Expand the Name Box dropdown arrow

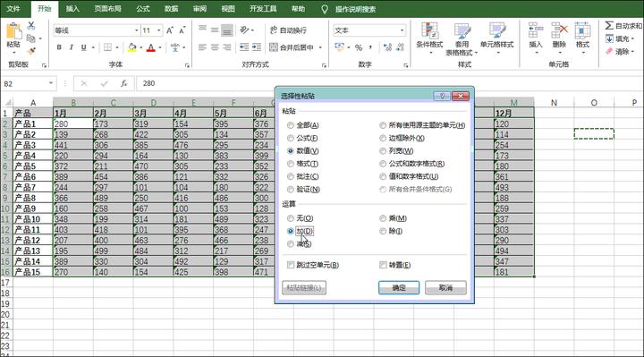click(50, 83)
